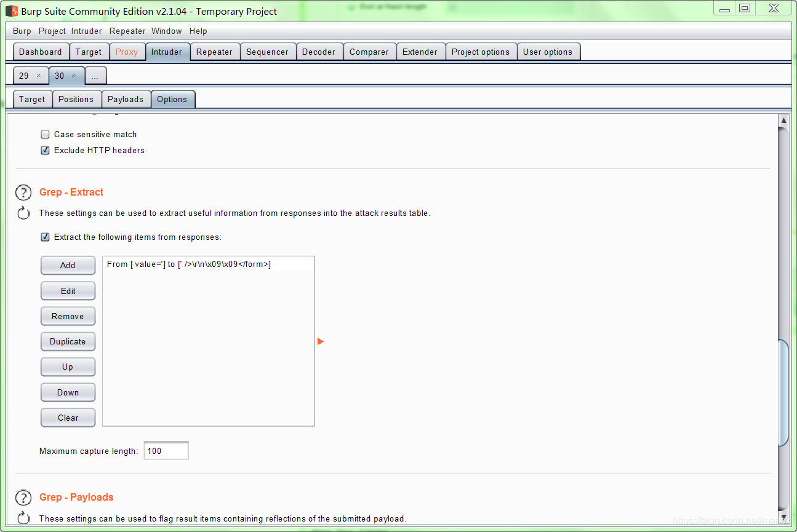
Task: Switch to the Proxy tab
Action: (127, 52)
